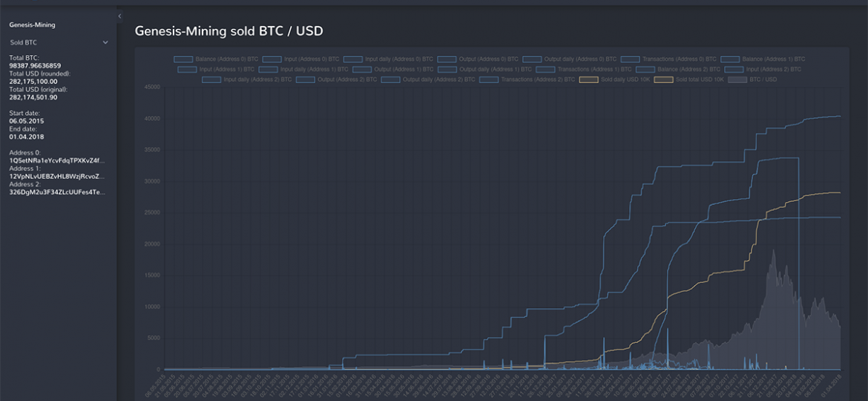Click the Address 1 hash starting 12VpNLv
The height and width of the screenshot is (401, 868).
(57, 176)
